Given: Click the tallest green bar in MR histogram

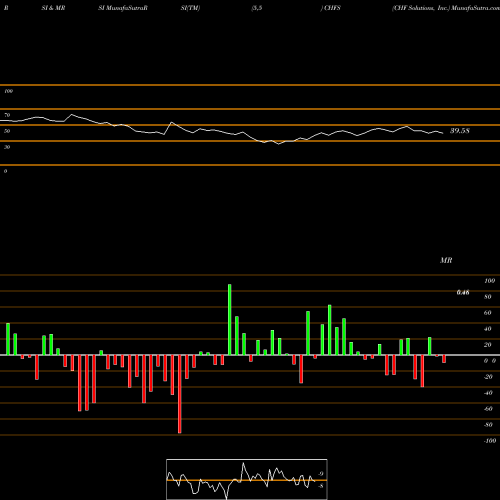Looking at the screenshot, I should 230,320.
